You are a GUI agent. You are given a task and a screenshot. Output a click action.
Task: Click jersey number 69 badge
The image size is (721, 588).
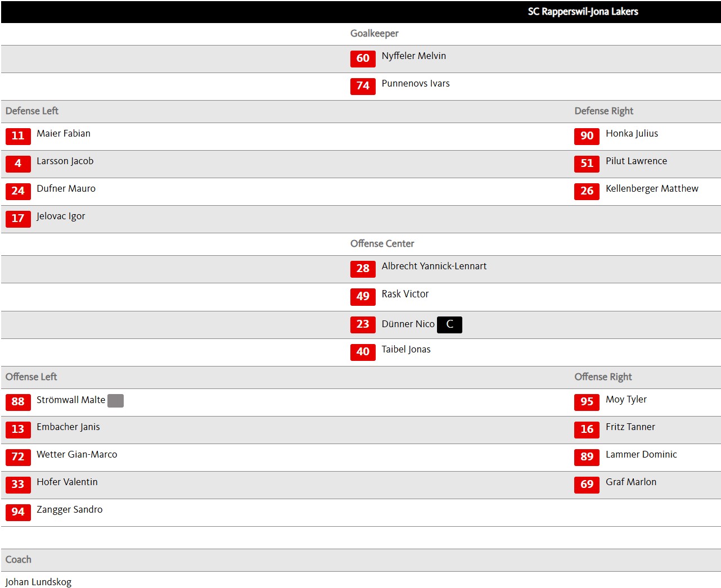pyautogui.click(x=587, y=485)
